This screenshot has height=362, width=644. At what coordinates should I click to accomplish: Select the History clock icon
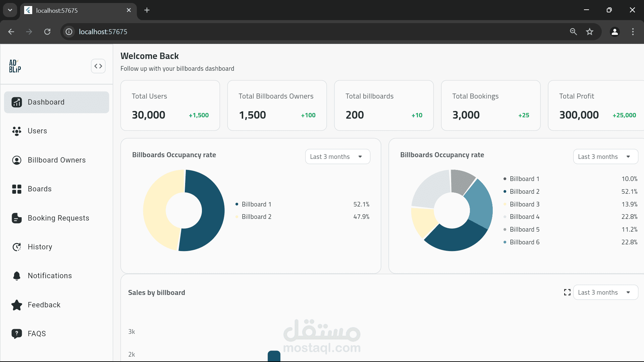(x=16, y=247)
